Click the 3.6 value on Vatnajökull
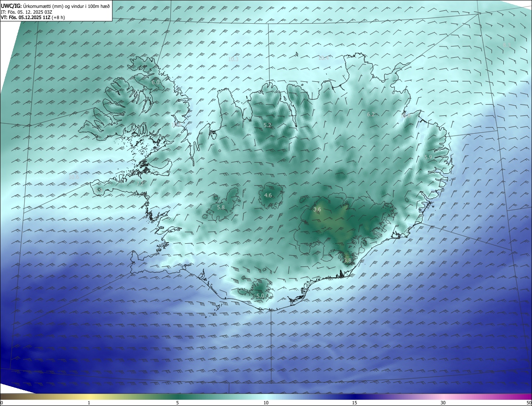Viewport: 532px width, 406px height. (317, 209)
